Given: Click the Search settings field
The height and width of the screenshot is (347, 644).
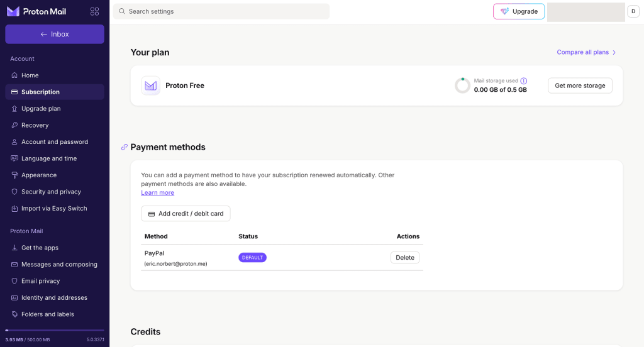Looking at the screenshot, I should (x=226, y=11).
